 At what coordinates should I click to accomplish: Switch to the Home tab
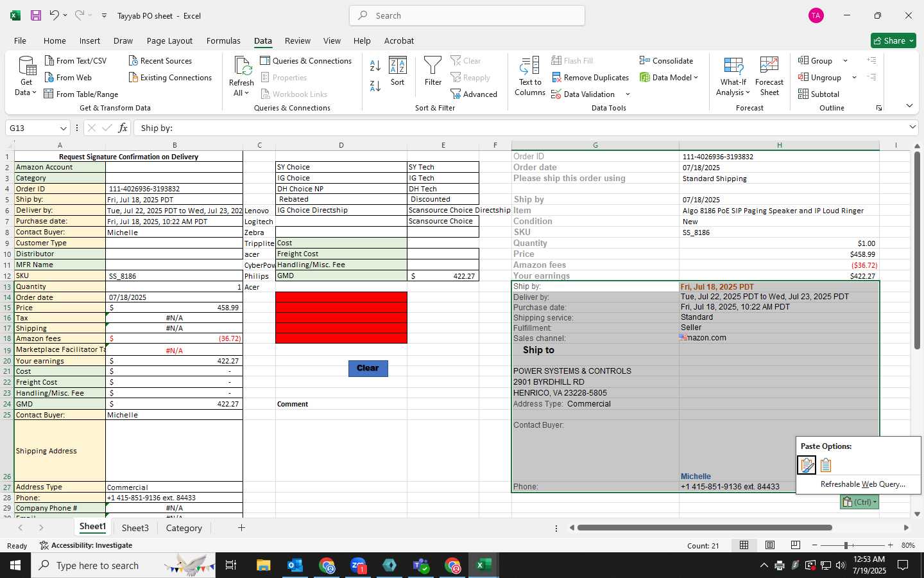tap(55, 40)
